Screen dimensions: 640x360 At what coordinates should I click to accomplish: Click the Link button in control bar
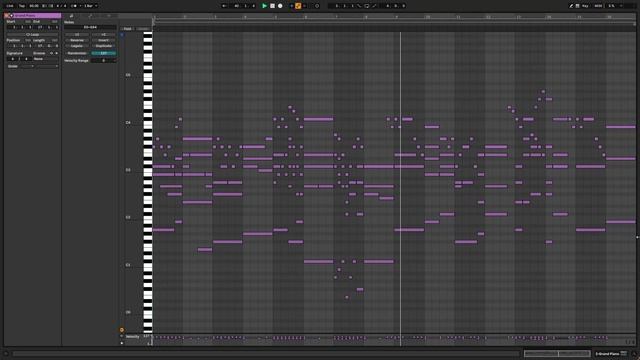[x=10, y=6]
